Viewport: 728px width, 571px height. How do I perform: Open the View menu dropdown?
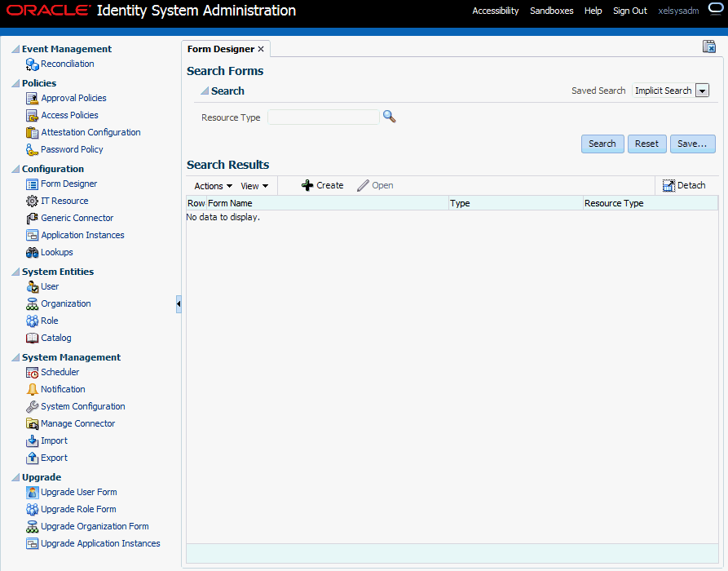coord(254,186)
